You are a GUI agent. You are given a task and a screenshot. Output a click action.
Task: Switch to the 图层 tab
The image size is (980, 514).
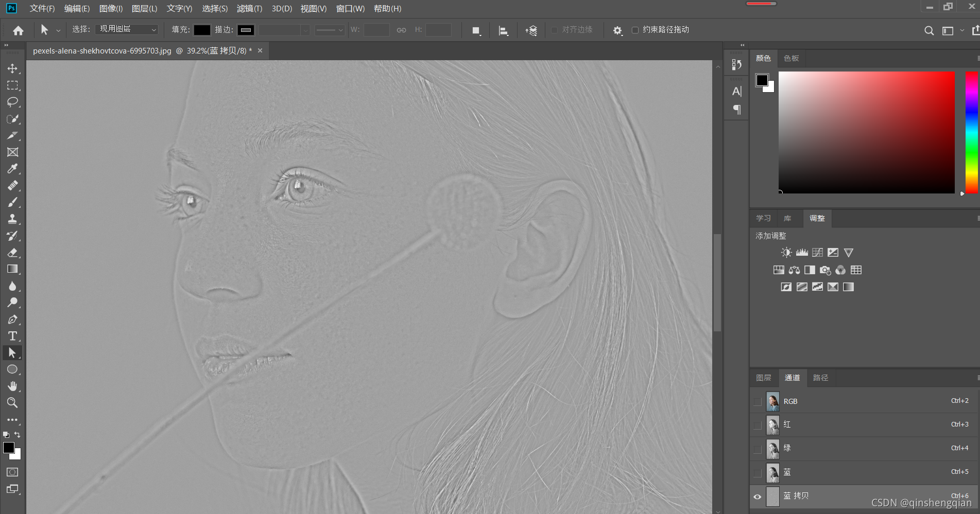[x=763, y=378]
